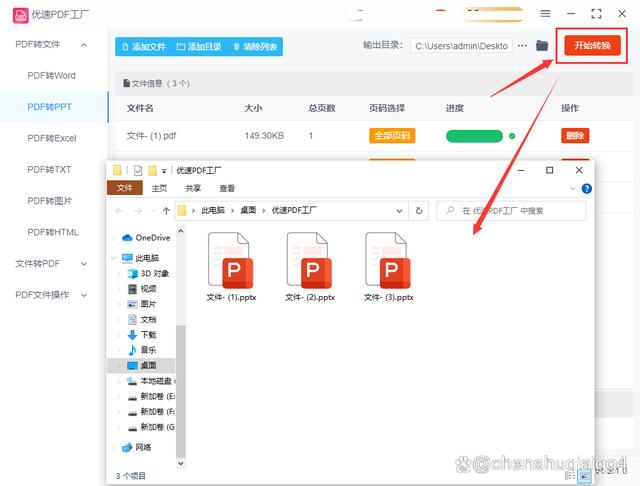Open the 共享 tab in Explorer ribbon
This screenshot has width=640, height=486.
(193, 188)
